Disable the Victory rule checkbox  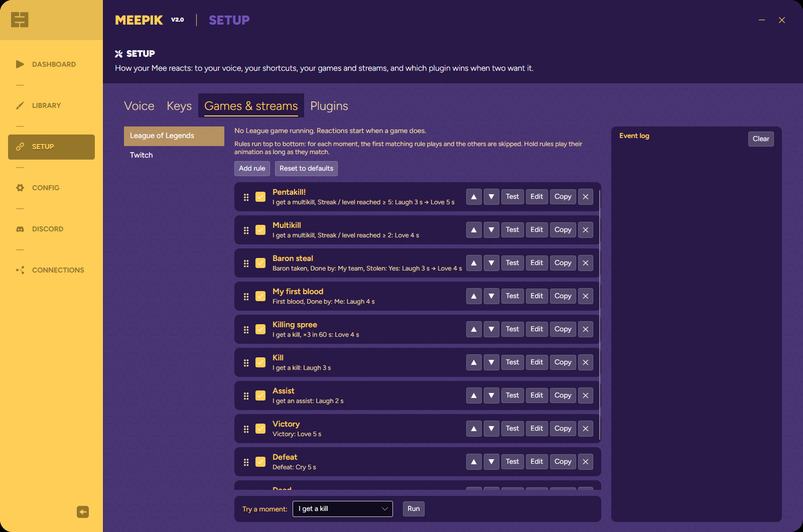[x=260, y=429]
